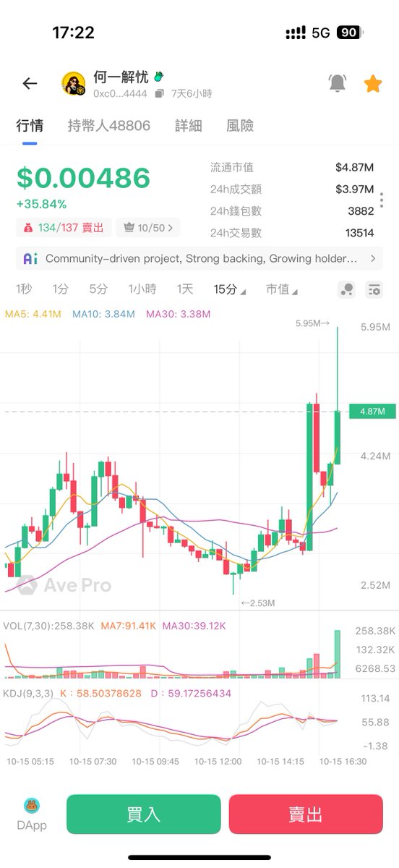Select the 1分 timeframe
Viewport: 399px width, 868px height.
pos(61,289)
